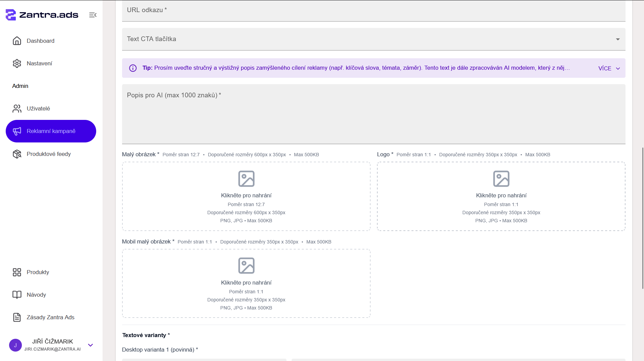The height and width of the screenshot is (361, 644).
Task: Collapse the sidebar with the menu toggle icon
Action: pyautogui.click(x=93, y=15)
